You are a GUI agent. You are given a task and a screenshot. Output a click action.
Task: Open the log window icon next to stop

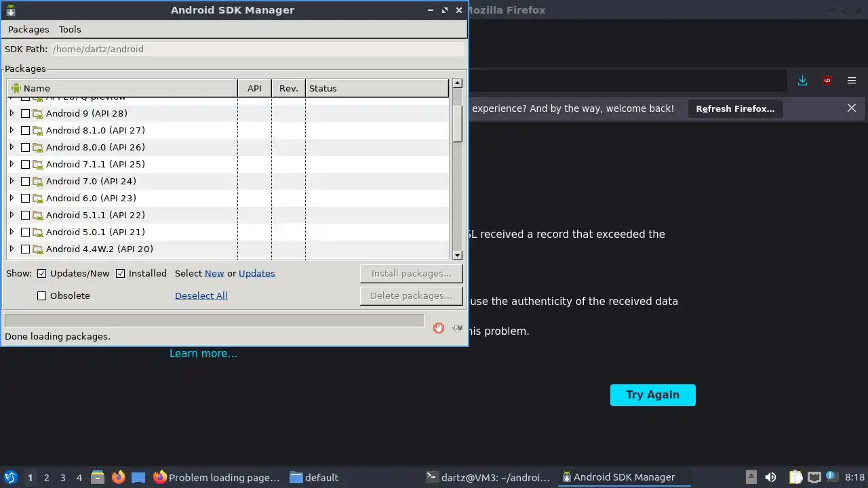coord(458,328)
